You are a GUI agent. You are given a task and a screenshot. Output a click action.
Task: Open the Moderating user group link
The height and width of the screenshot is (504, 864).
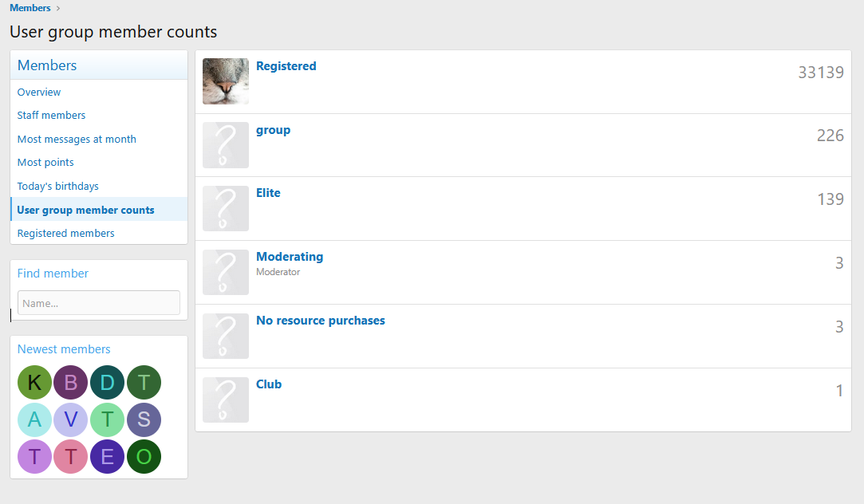(x=290, y=257)
